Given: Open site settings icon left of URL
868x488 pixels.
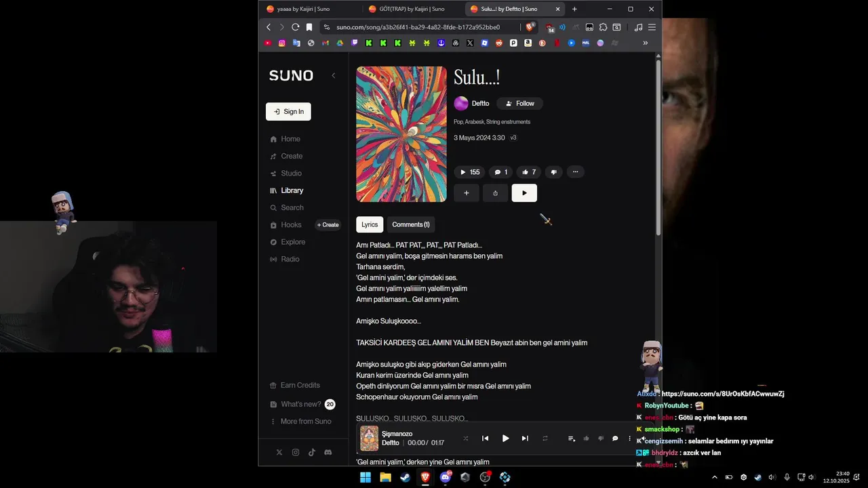Looking at the screenshot, I should point(327,27).
